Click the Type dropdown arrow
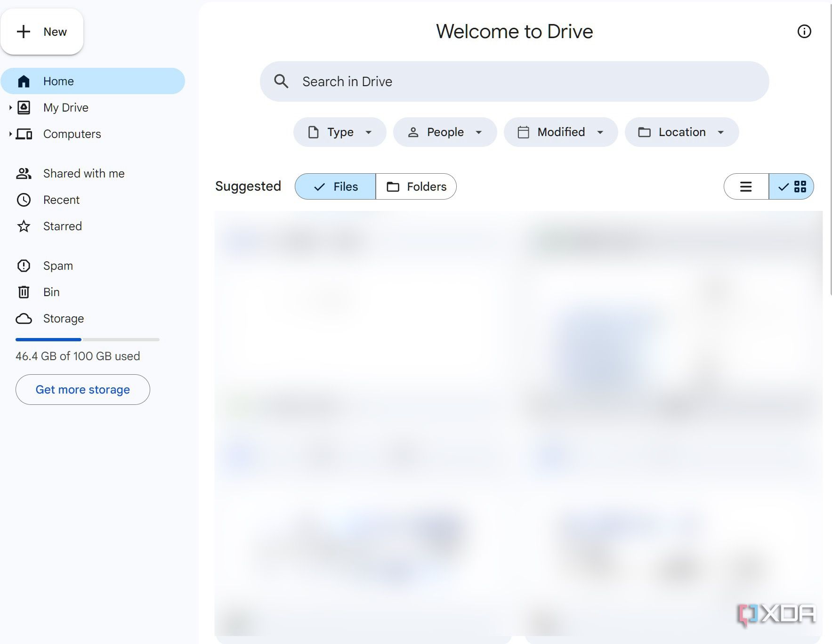This screenshot has width=832, height=644. [x=369, y=132]
